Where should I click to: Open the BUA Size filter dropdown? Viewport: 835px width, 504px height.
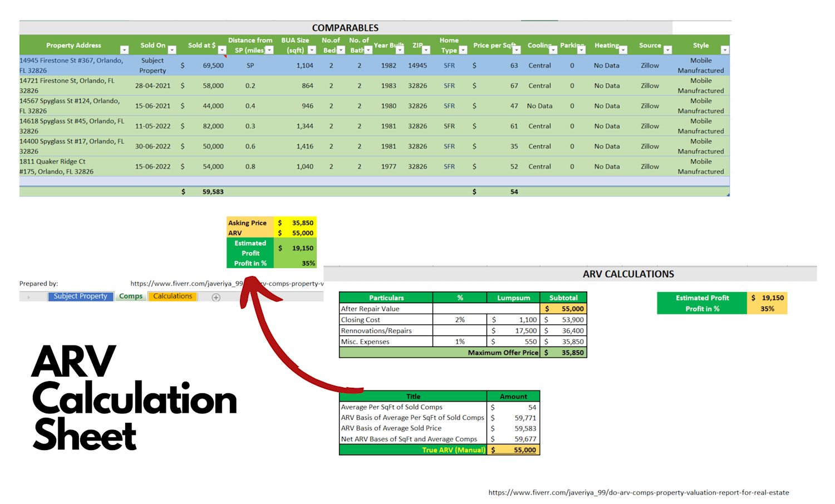[x=312, y=50]
